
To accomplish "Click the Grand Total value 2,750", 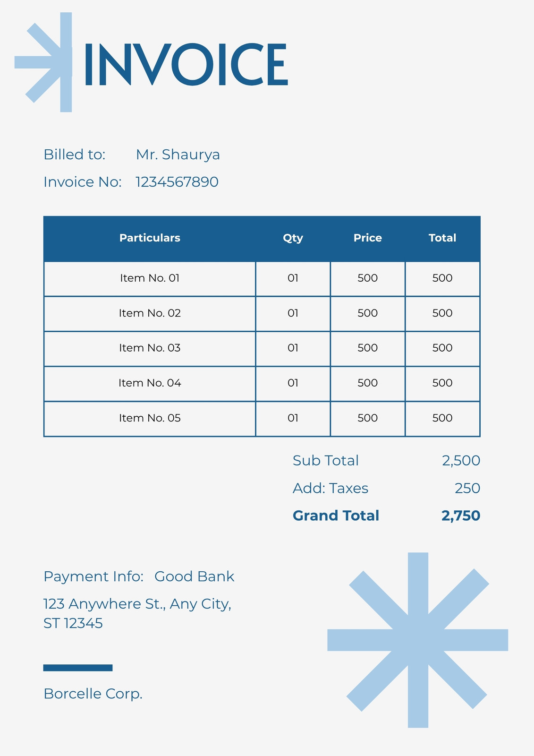I will click(461, 515).
